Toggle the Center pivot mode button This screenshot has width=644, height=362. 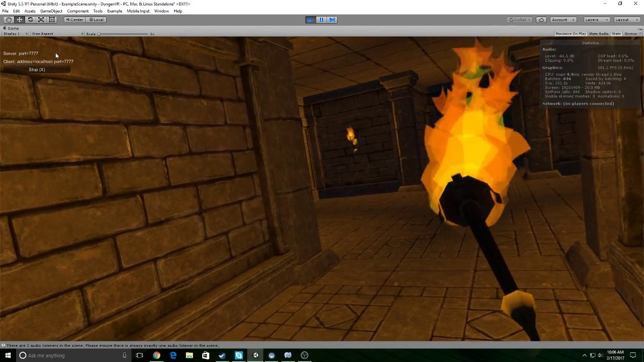coord(74,20)
